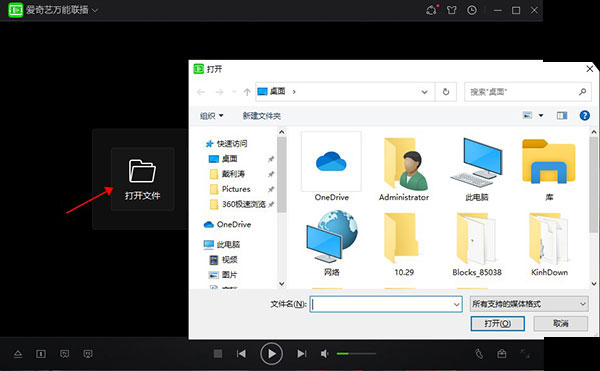Start playback with the play button
Viewport: 600px width, 371px height.
[271, 353]
